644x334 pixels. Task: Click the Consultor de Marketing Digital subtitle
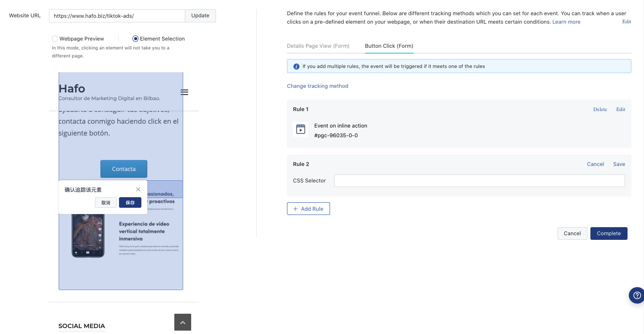click(x=109, y=98)
